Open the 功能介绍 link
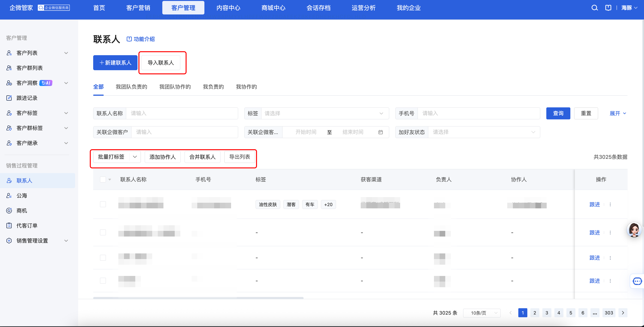644x327 pixels. click(141, 39)
